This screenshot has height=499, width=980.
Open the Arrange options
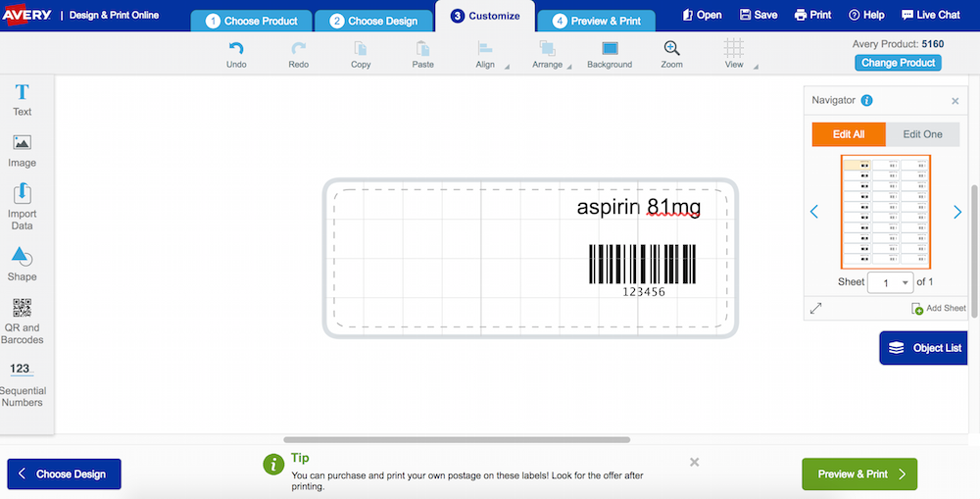pyautogui.click(x=549, y=54)
